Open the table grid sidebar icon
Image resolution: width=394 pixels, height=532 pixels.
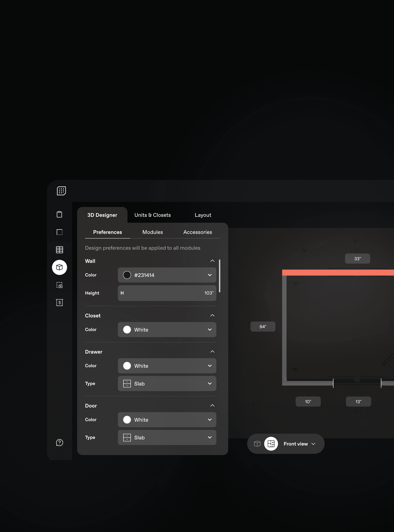pyautogui.click(x=59, y=250)
